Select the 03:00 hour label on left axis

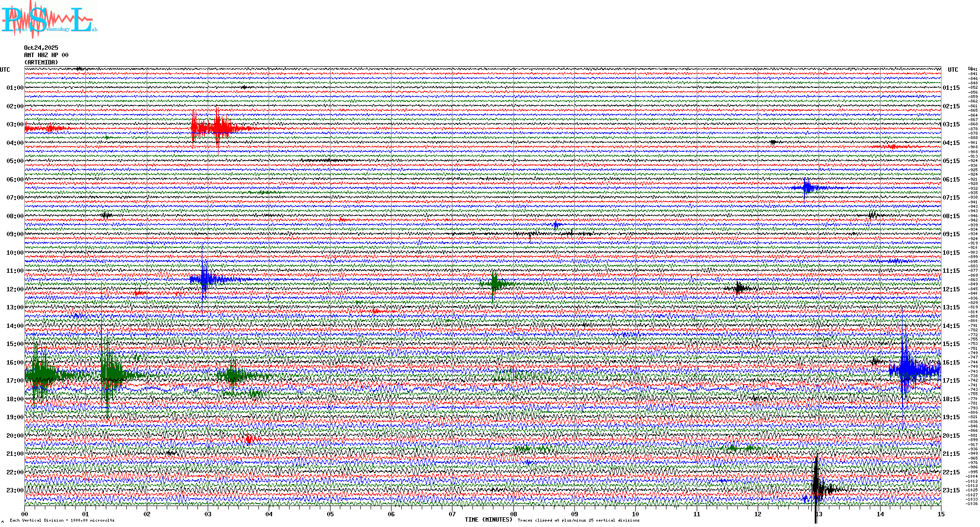click(x=15, y=124)
